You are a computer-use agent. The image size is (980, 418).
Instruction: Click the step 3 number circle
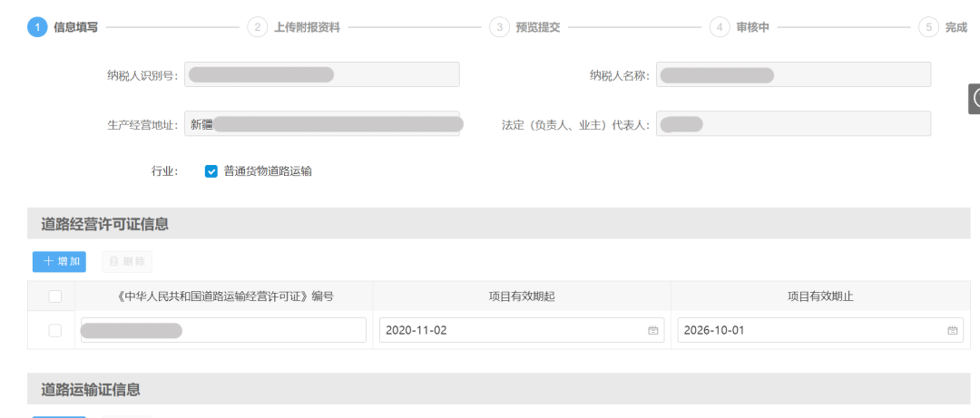click(499, 27)
